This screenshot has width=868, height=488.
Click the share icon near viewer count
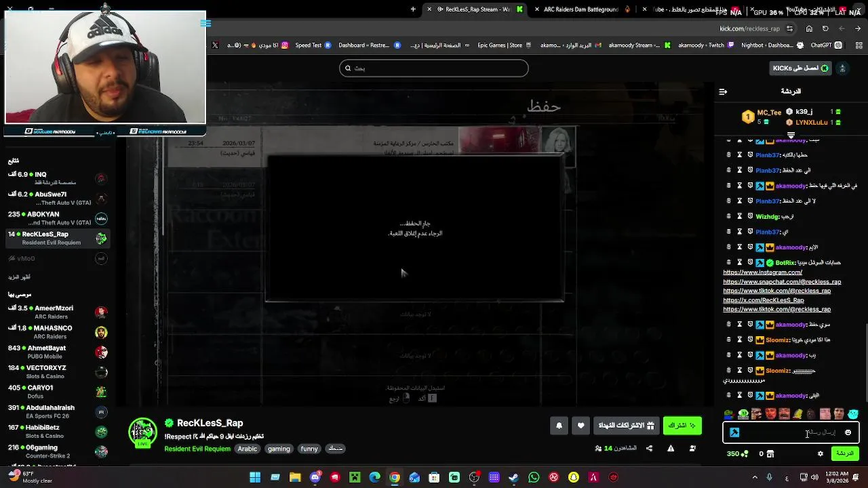(x=649, y=448)
